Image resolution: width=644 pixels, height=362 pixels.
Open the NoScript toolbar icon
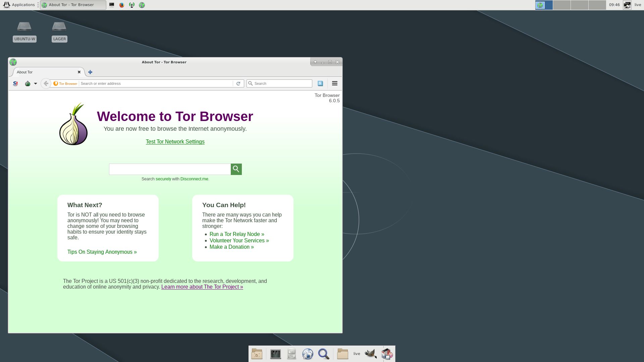pos(15,83)
